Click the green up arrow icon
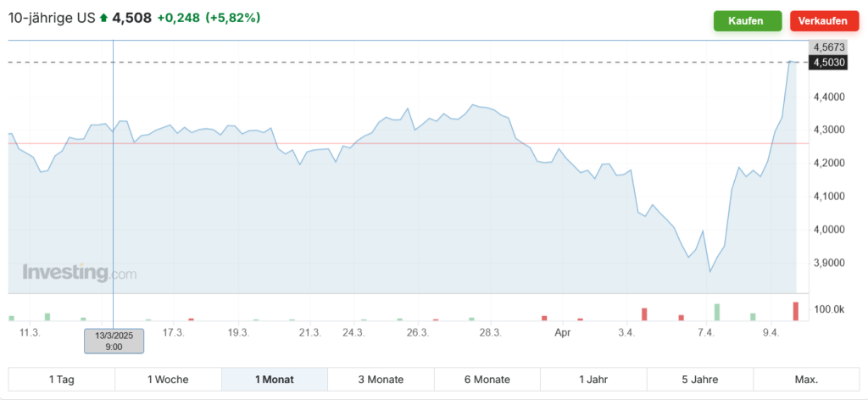The height and width of the screenshot is (400, 868). [103, 18]
